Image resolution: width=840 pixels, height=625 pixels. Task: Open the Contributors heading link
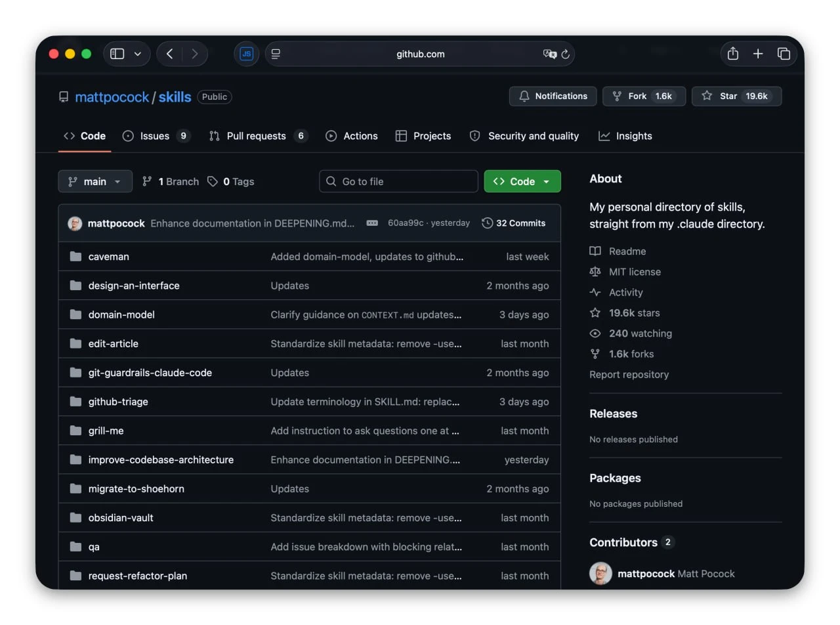coord(631,542)
